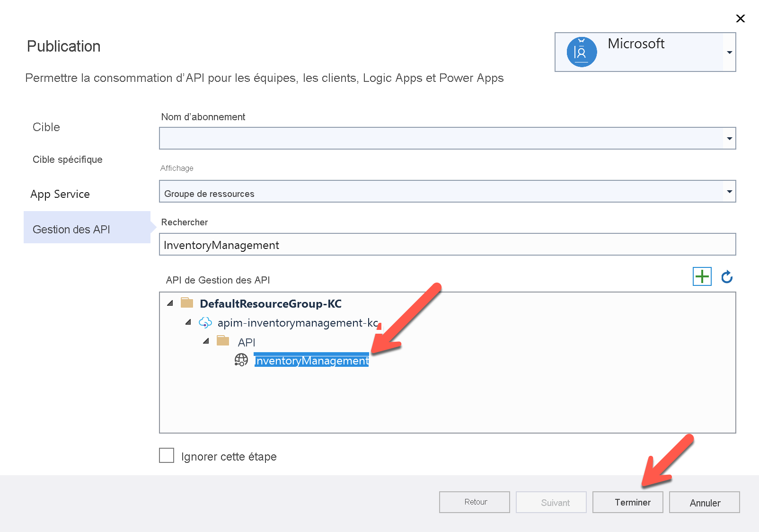759x532 pixels.
Task: Click the InventoryManagement API globe icon
Action: pos(241,360)
